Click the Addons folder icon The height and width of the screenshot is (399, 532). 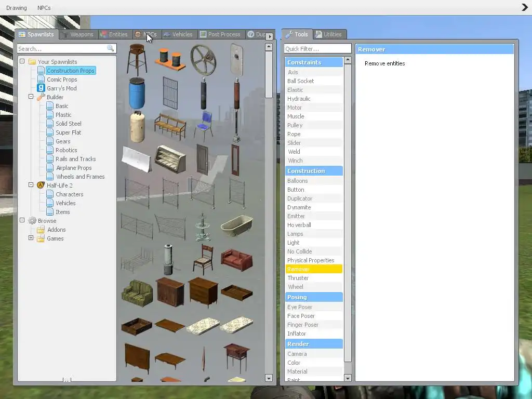(x=41, y=229)
